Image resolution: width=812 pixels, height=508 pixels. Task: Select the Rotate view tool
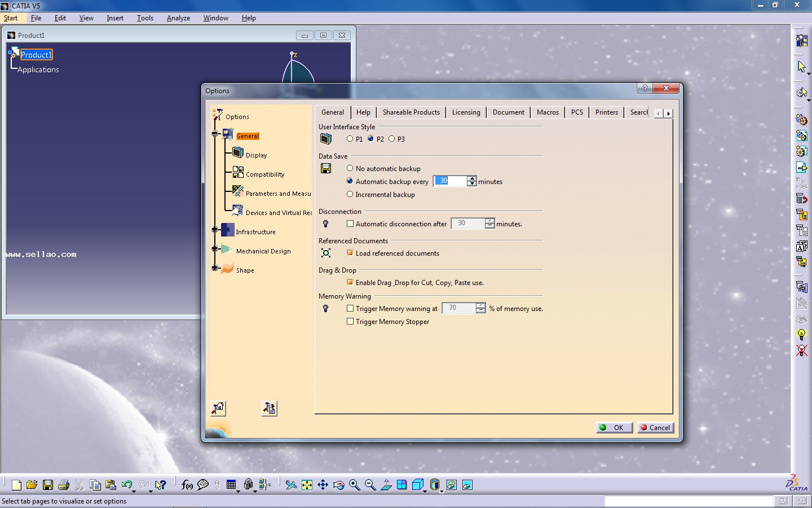coord(338,485)
